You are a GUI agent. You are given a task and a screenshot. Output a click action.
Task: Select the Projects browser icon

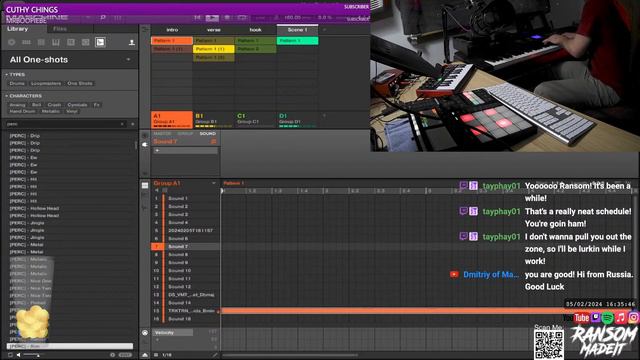click(11, 42)
